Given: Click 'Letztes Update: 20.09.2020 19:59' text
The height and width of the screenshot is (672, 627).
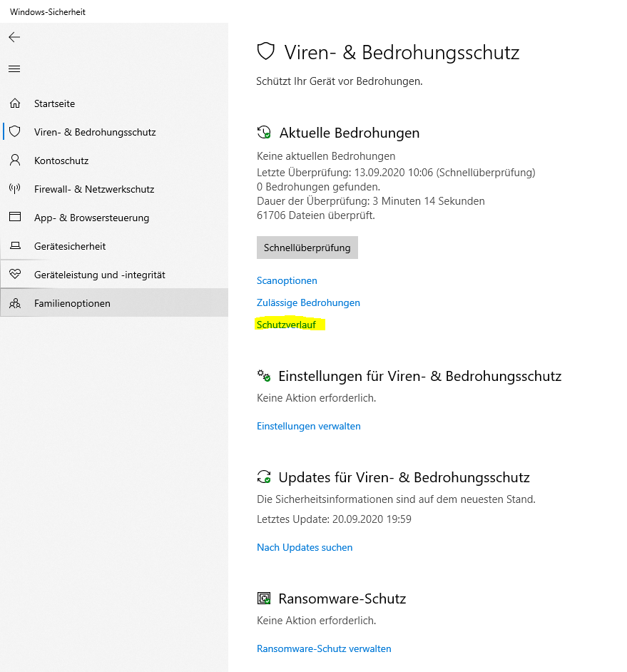Looking at the screenshot, I should click(334, 519).
